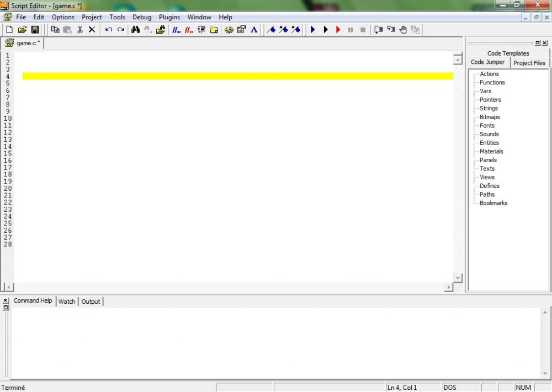Viewport: 552px width, 392px height.
Task: Open the File menu
Action: click(21, 17)
